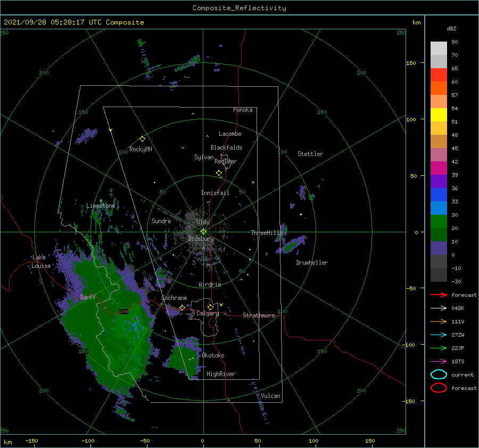Click the yellow diamond marker above Calgary
Screen dimensions: 479x448
210,307
